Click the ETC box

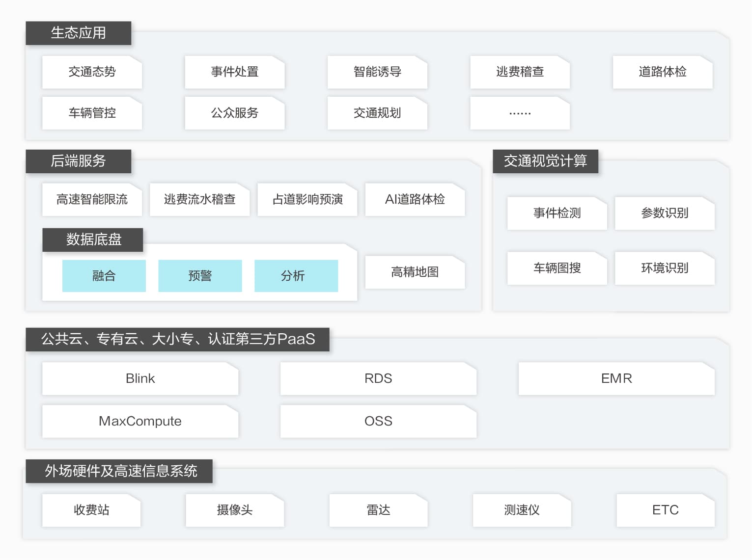665,510
